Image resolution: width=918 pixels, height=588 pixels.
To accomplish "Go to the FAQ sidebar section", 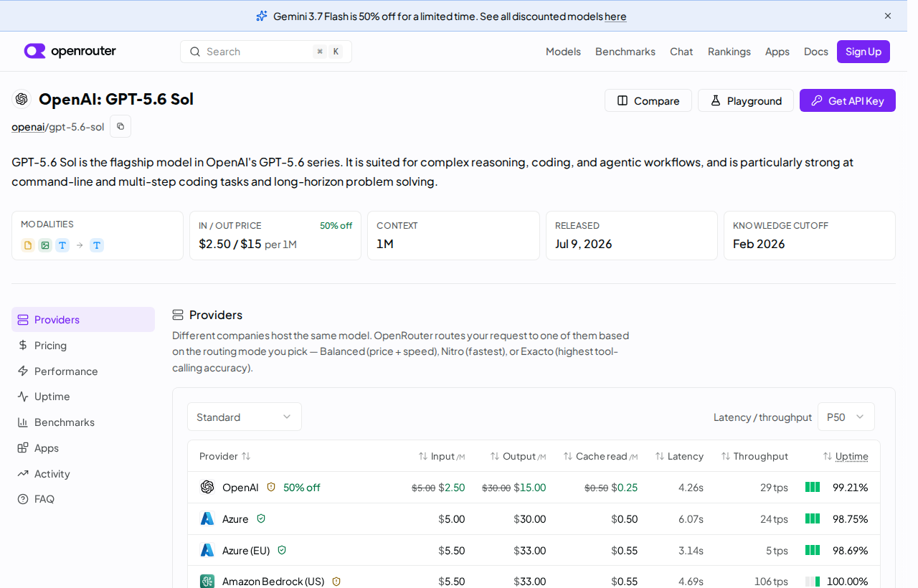I will point(83,499).
